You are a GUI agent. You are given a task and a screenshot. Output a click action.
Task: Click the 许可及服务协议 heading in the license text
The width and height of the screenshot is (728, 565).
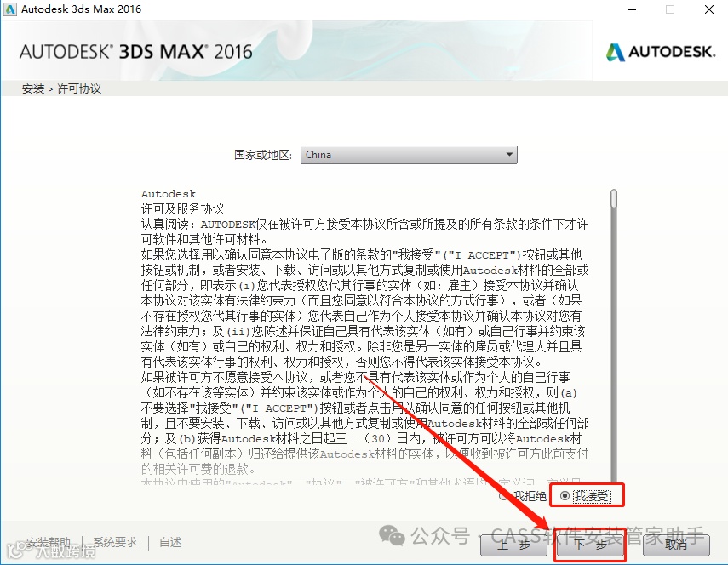pyautogui.click(x=182, y=208)
